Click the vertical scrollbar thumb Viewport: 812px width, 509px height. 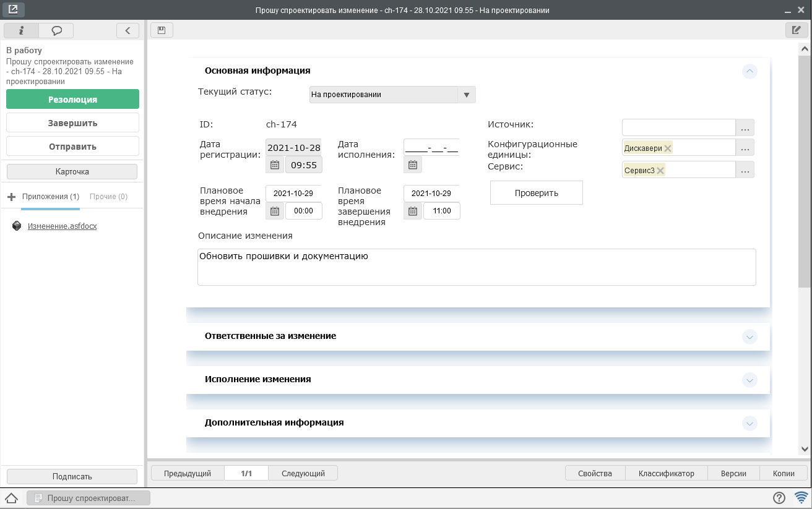(x=805, y=170)
